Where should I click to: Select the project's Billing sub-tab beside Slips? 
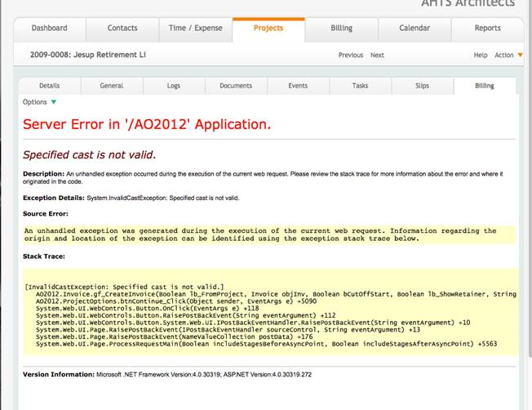pyautogui.click(x=485, y=86)
